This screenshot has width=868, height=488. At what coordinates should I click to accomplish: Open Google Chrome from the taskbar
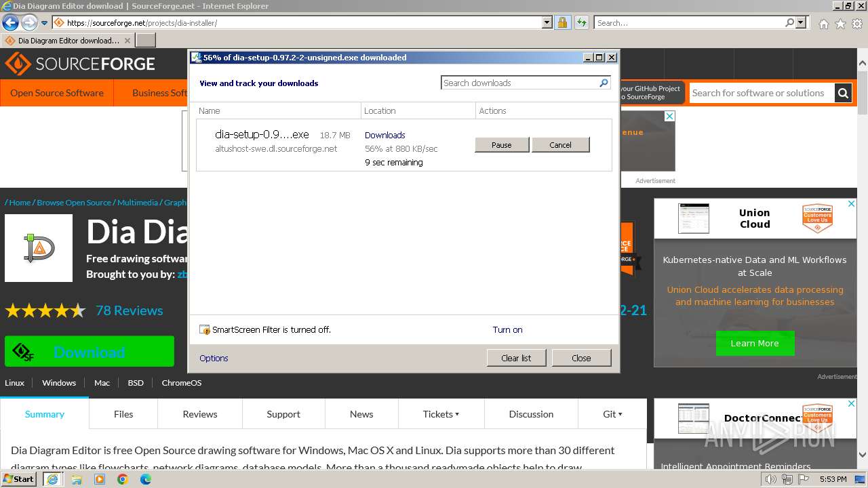coord(123,479)
